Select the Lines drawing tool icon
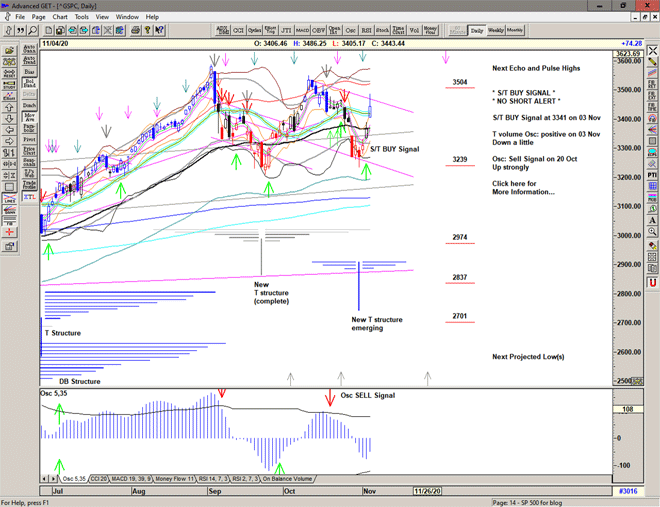The height and width of the screenshot is (507, 660). coord(9,199)
